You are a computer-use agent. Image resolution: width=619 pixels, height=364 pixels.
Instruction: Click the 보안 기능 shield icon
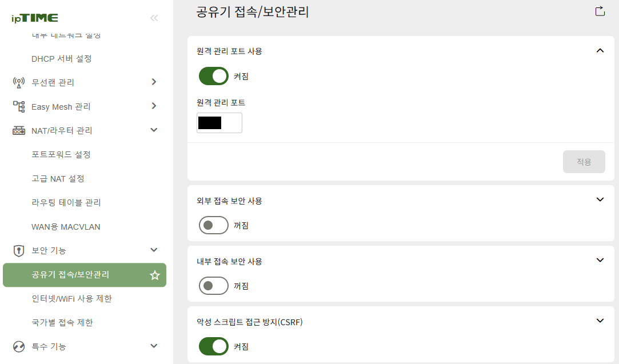18,250
